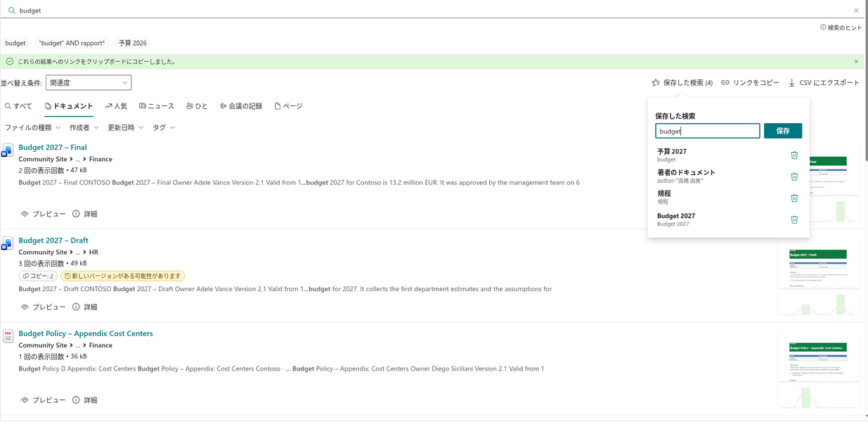This screenshot has width=868, height=443.
Task: Expand the タグ filter
Action: 164,127
